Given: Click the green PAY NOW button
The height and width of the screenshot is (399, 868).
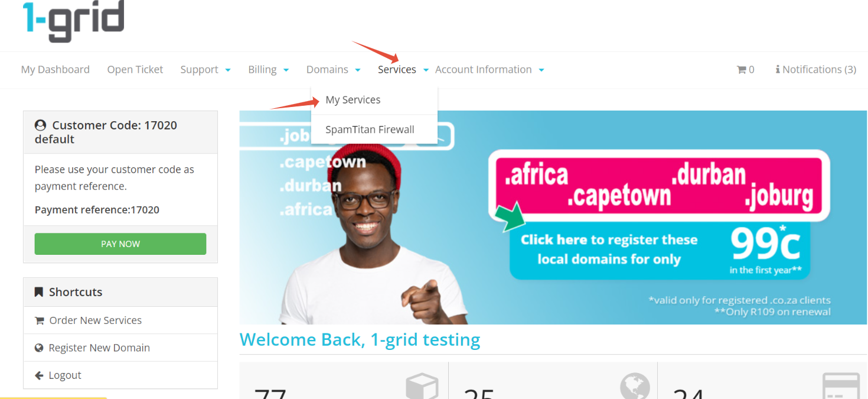Looking at the screenshot, I should tap(120, 244).
